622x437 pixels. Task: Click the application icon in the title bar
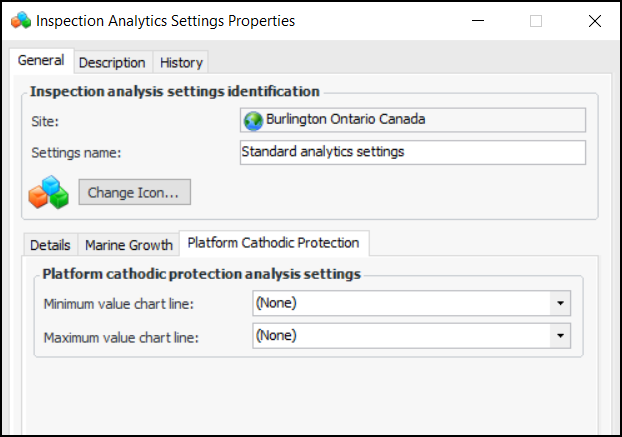pos(20,20)
